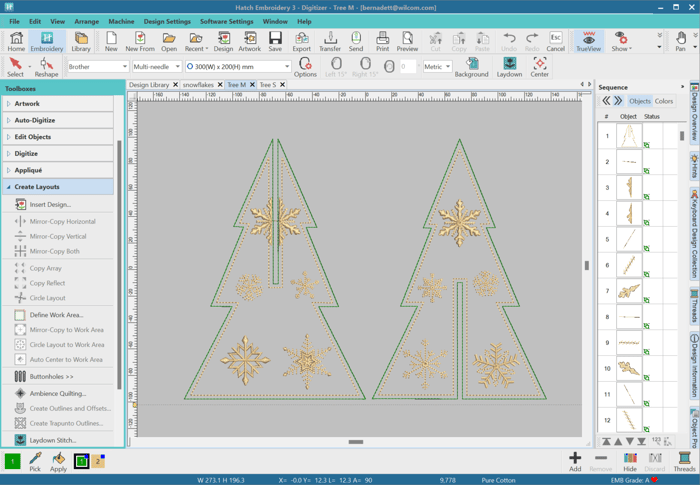Click Insert Design in Create Layouts

pos(50,204)
